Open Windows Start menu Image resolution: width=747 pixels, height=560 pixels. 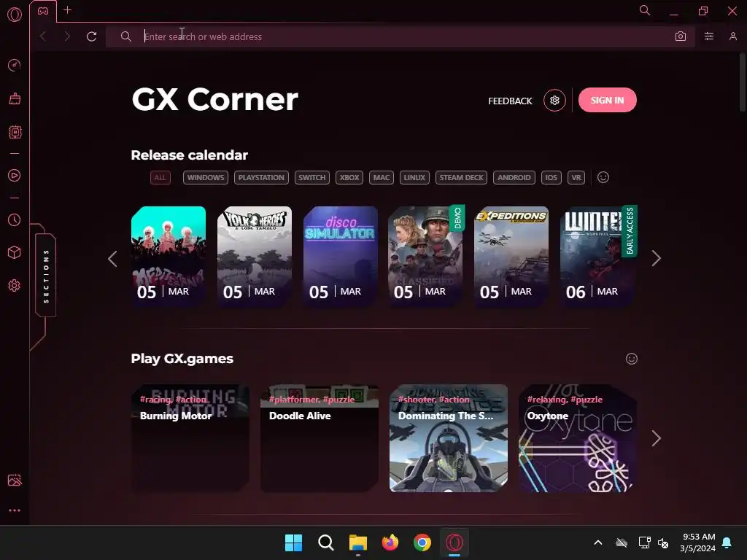293,542
